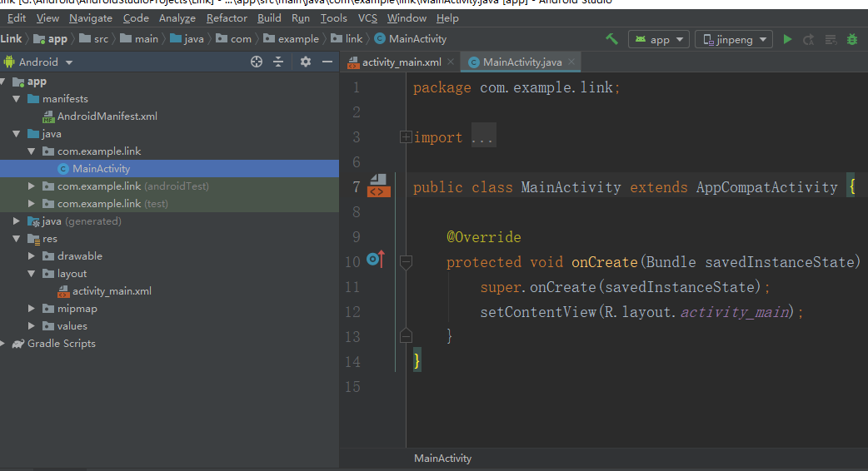Click the green Debug bug icon

pos(851,39)
